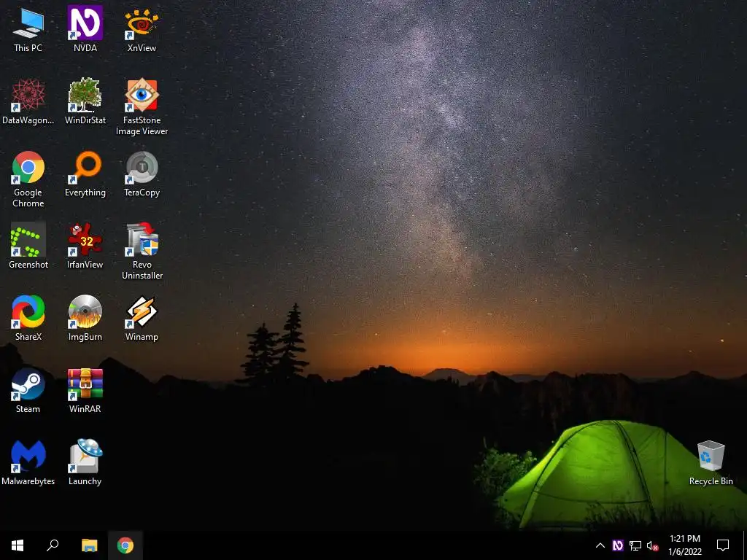The width and height of the screenshot is (747, 560).
Task: Select the ImgBurn desktop shortcut
Action: click(85, 319)
